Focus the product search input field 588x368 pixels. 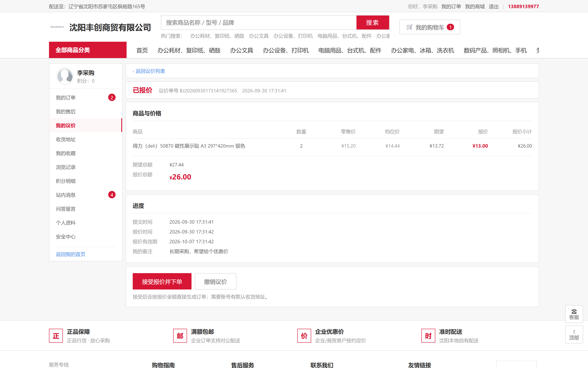click(259, 23)
